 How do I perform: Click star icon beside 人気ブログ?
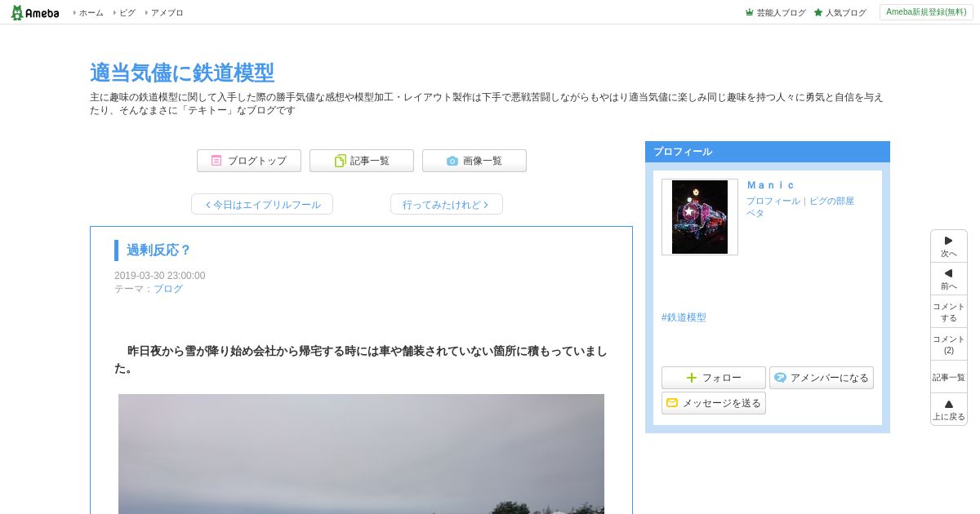pos(818,13)
